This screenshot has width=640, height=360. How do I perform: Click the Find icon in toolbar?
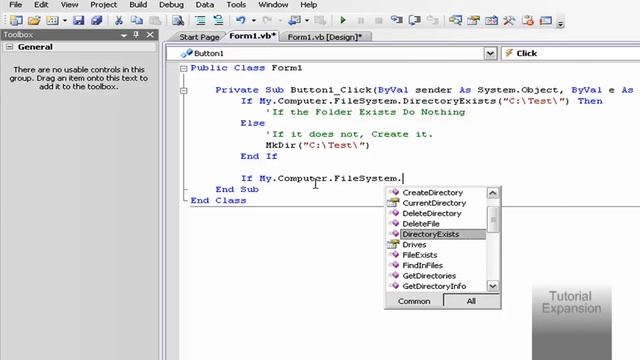point(178,20)
